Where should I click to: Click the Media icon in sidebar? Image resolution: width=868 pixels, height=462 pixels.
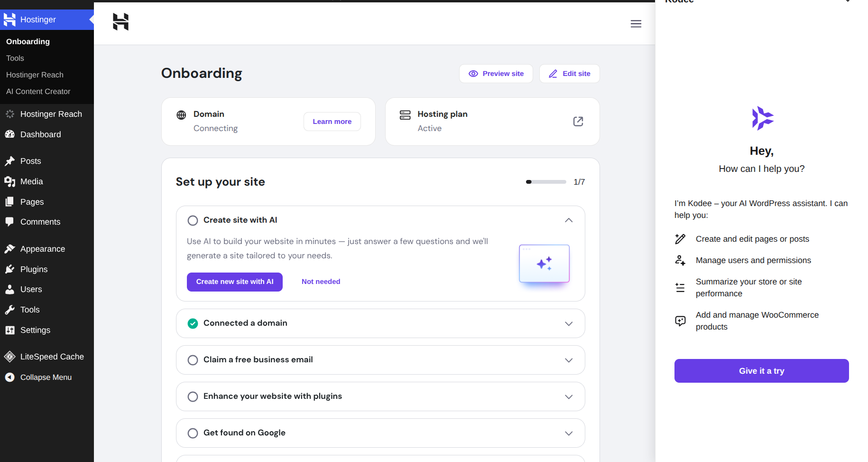[x=9, y=181]
